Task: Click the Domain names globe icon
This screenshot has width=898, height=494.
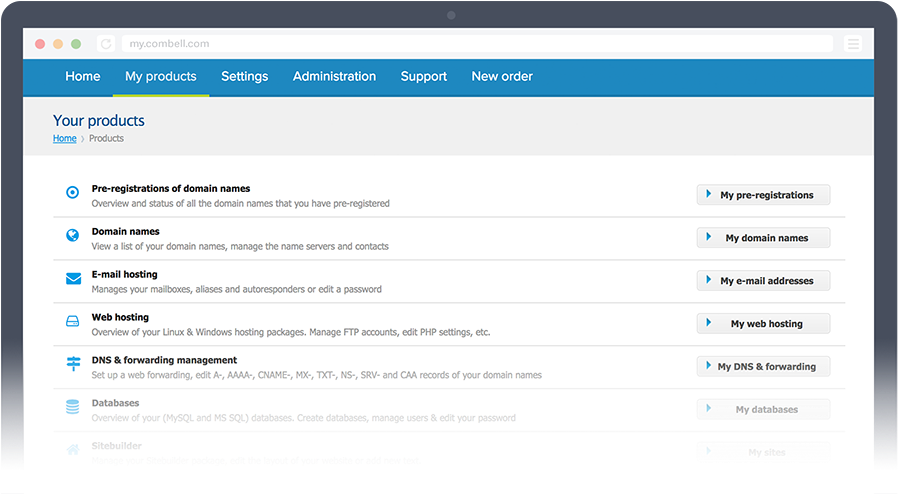Action: (x=72, y=236)
